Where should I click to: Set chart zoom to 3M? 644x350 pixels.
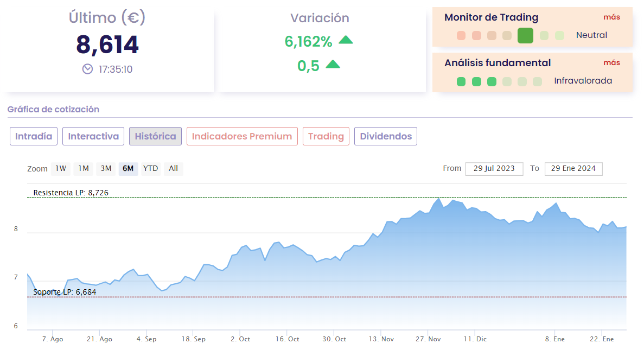click(105, 168)
